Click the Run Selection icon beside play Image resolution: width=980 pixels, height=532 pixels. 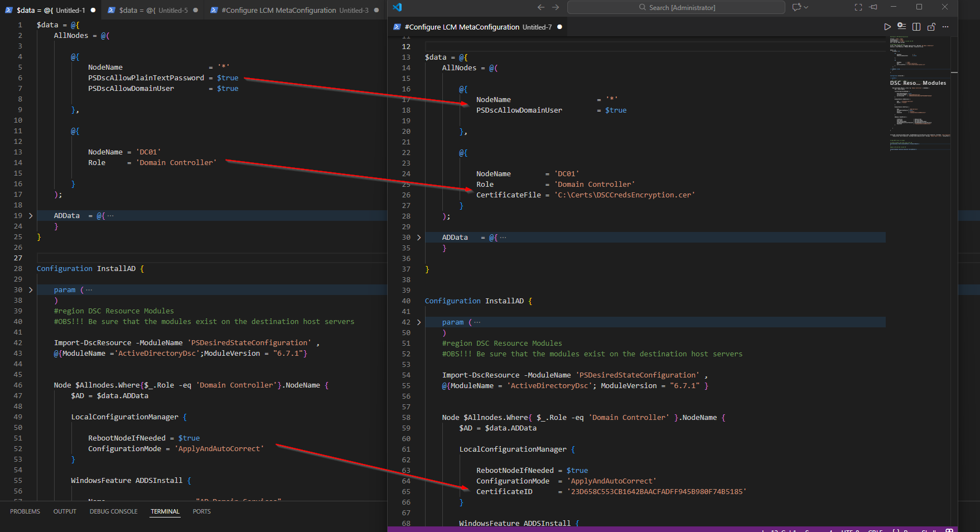[902, 27]
